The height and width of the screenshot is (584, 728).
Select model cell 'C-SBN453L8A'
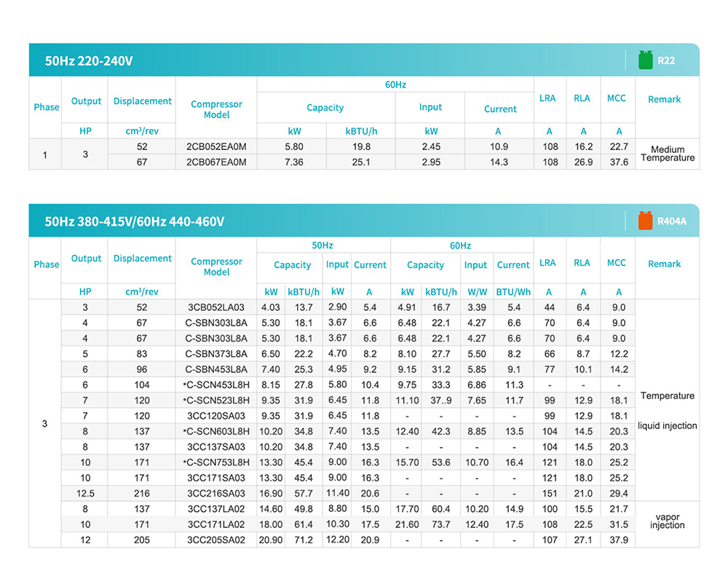[x=216, y=369]
